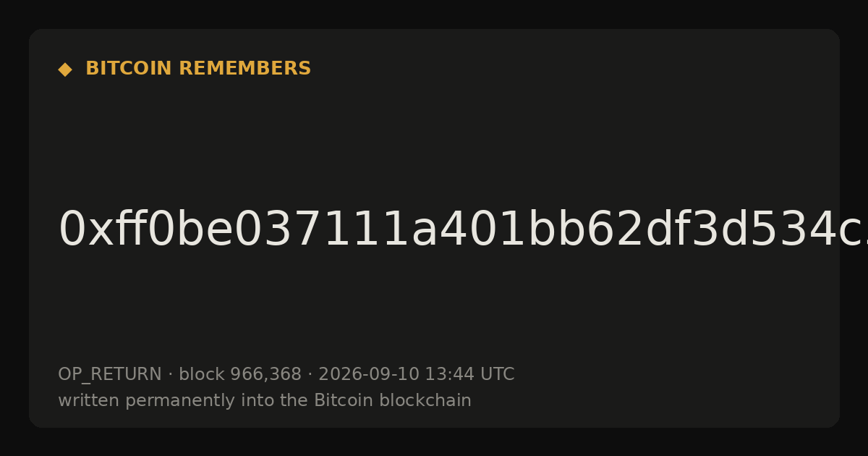Click the large 0xff0be037111a hex message

click(x=448, y=230)
